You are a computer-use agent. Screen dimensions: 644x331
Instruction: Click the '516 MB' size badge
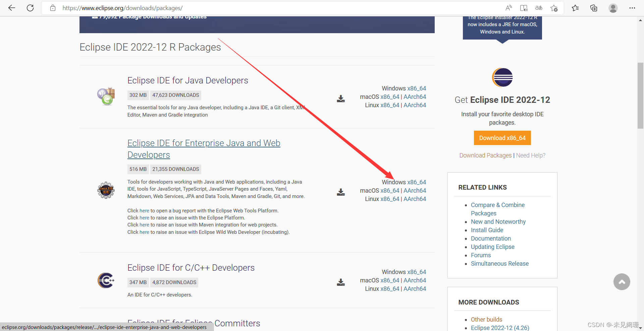[x=138, y=169]
